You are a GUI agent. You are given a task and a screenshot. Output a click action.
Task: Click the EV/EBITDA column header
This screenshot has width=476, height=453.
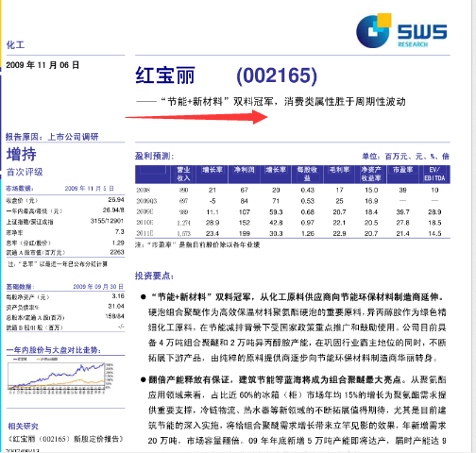click(434, 174)
